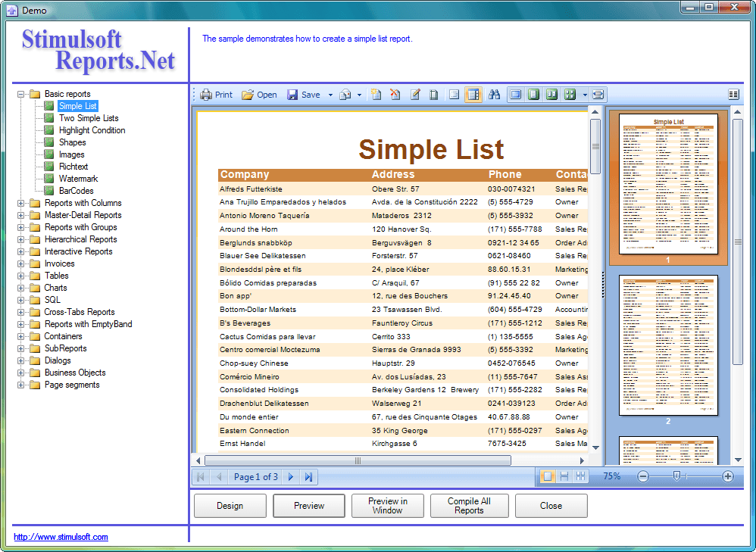The image size is (756, 552).
Task: Select page 2 thumbnail
Action: coord(668,345)
